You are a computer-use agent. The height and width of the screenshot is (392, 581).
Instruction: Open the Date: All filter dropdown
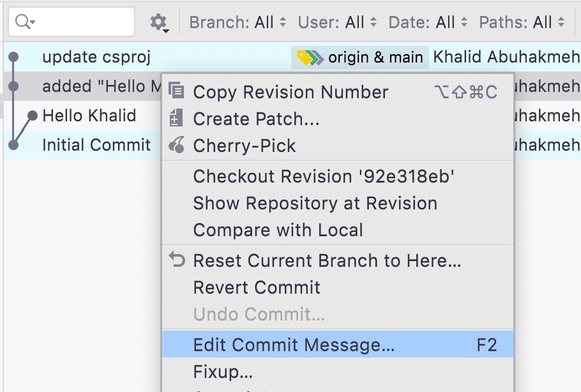point(428,22)
